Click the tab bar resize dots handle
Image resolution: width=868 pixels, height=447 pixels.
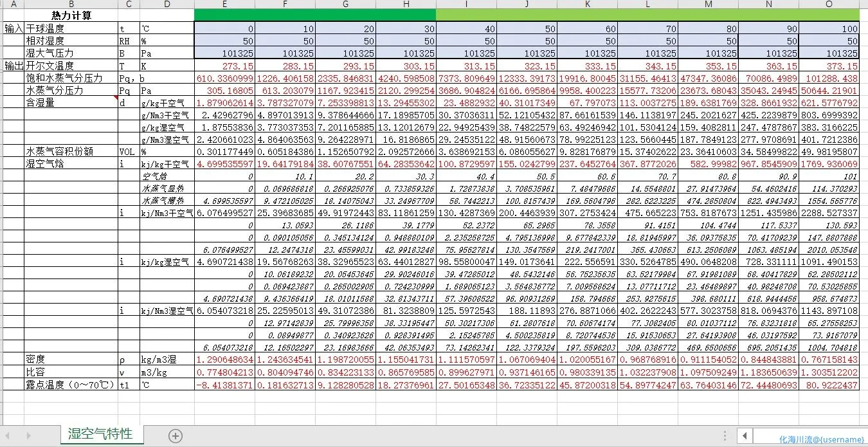(x=725, y=435)
